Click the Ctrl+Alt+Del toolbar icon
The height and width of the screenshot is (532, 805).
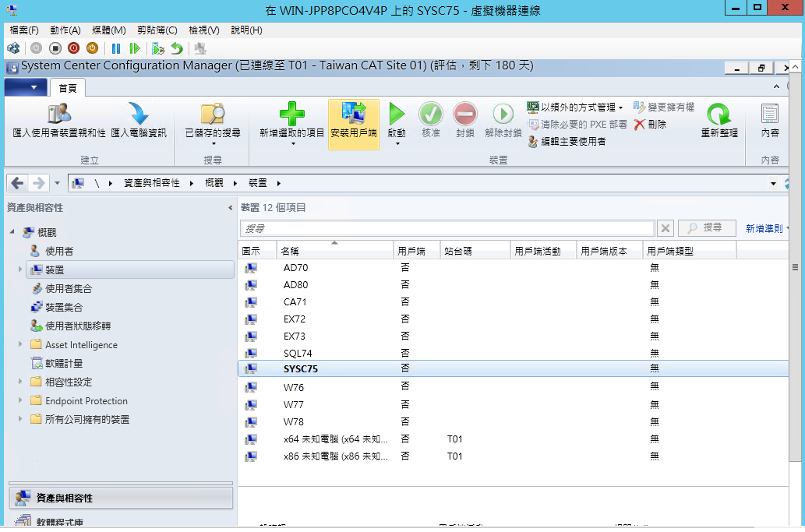click(x=13, y=48)
